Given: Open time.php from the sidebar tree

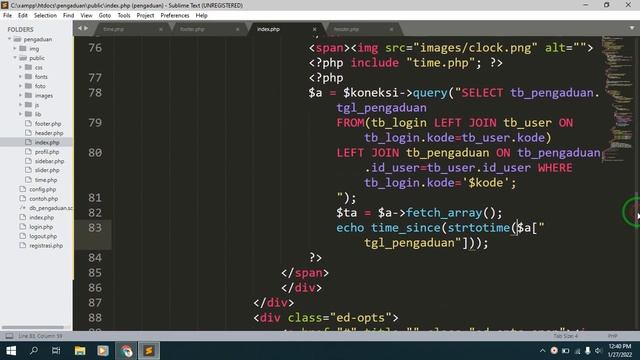Looking at the screenshot, I should point(46,180).
